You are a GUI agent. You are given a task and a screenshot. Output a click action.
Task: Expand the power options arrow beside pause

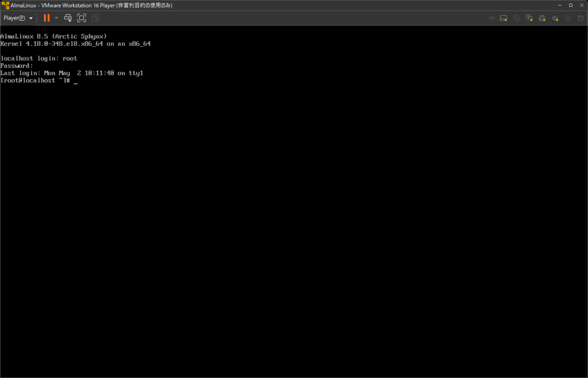point(56,18)
